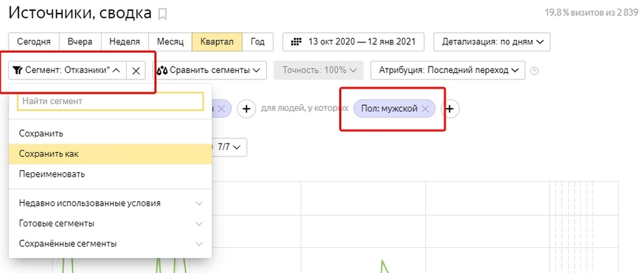644x273 pixels.
Task: Expand the Готовые сегменты section
Action: [x=110, y=224]
